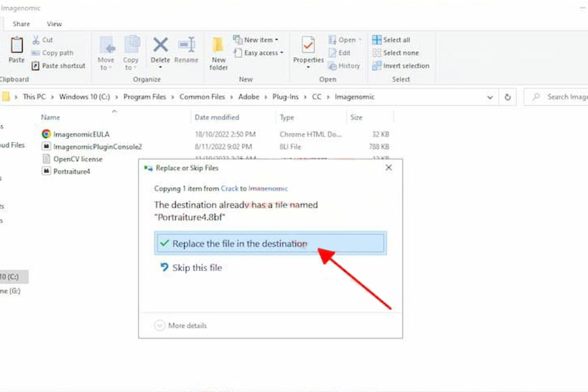Switch to the Share tab

[x=22, y=24]
